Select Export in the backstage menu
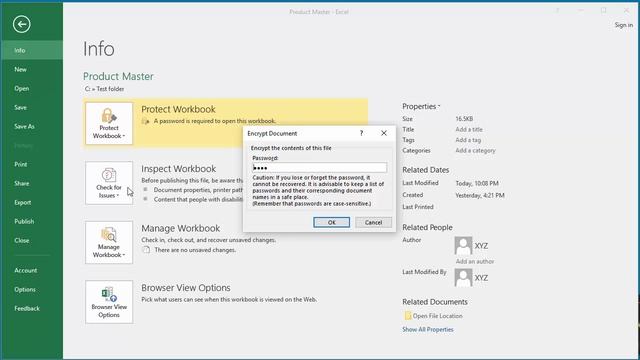640x360 pixels. [x=32, y=202]
